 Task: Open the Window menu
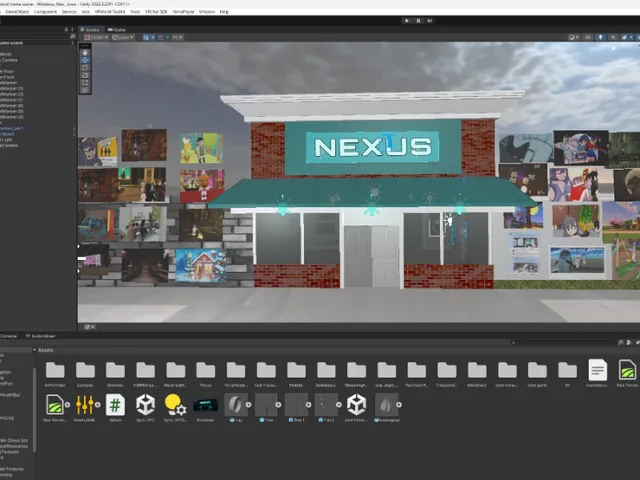207,12
